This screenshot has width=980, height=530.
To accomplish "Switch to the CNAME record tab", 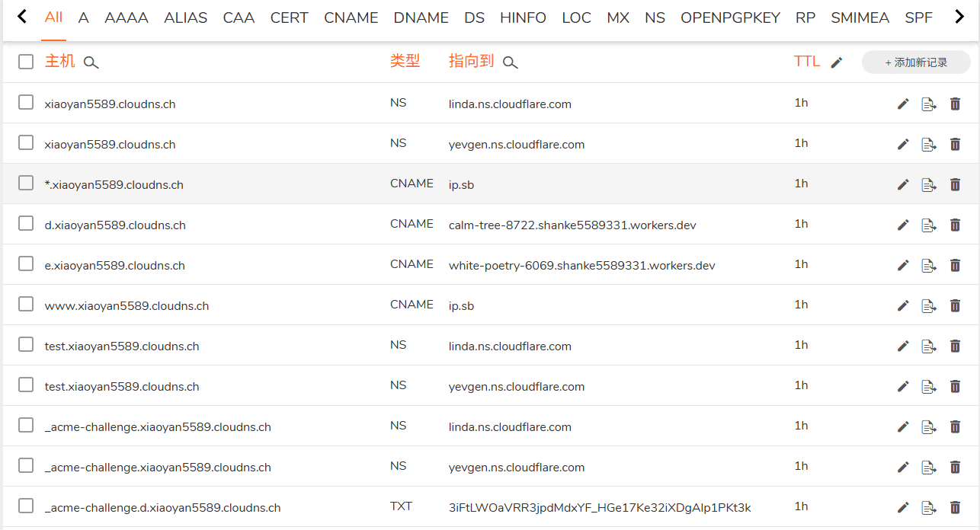I will 351,18.
